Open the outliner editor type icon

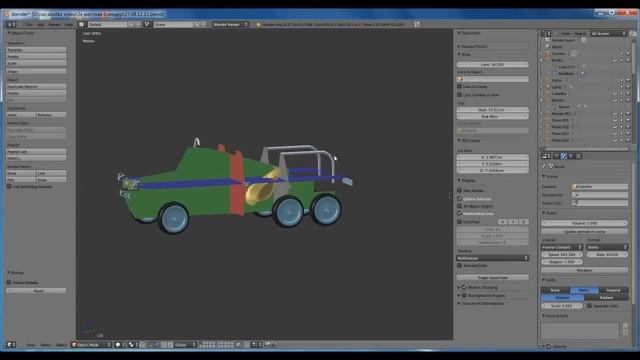[546, 33]
